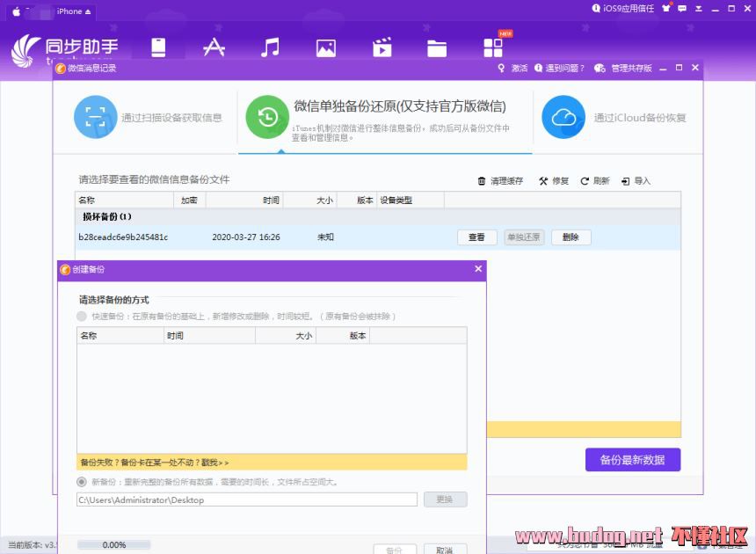
Task: Sort backups by 时间 column header
Action: click(271, 200)
